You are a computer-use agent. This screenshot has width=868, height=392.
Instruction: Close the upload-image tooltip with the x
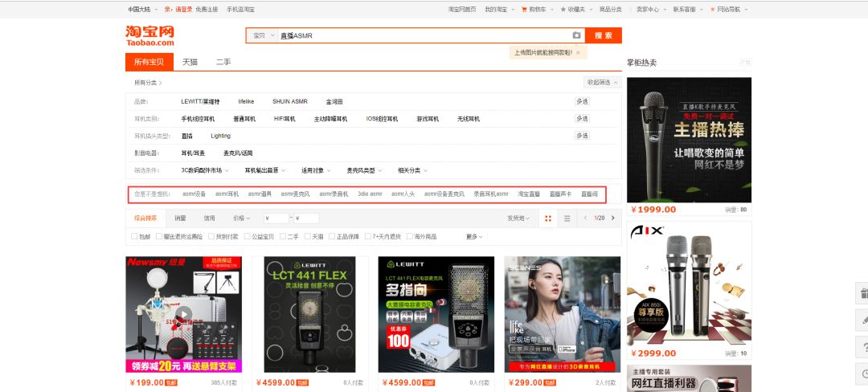[x=578, y=52]
